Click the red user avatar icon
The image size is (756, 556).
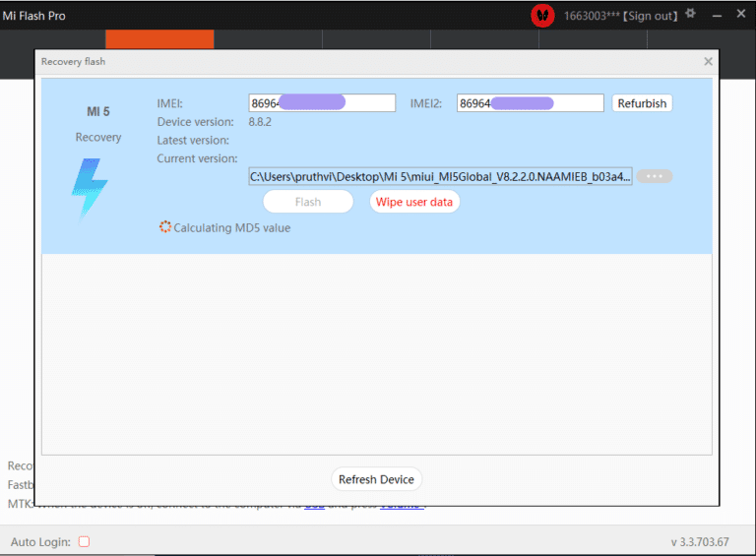542,16
